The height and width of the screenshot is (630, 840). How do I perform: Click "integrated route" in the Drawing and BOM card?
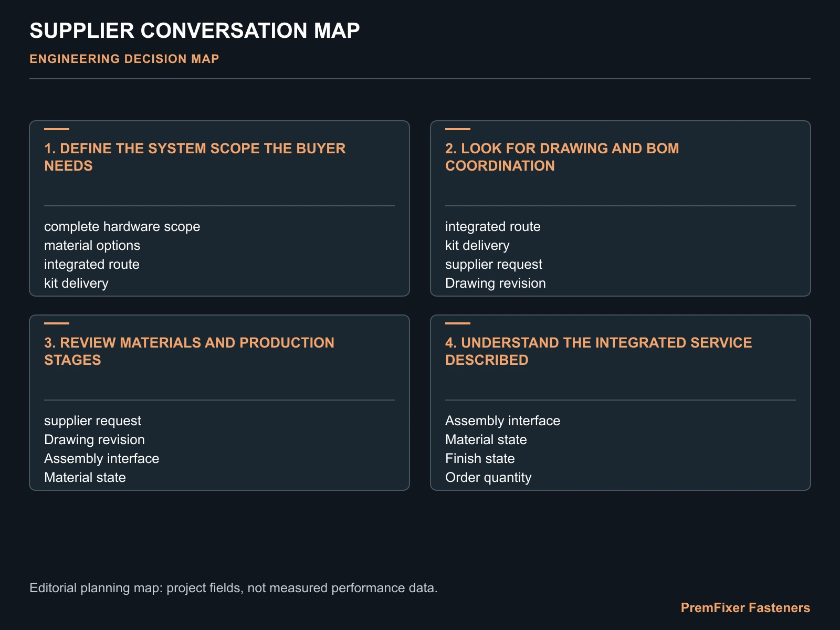[493, 227]
